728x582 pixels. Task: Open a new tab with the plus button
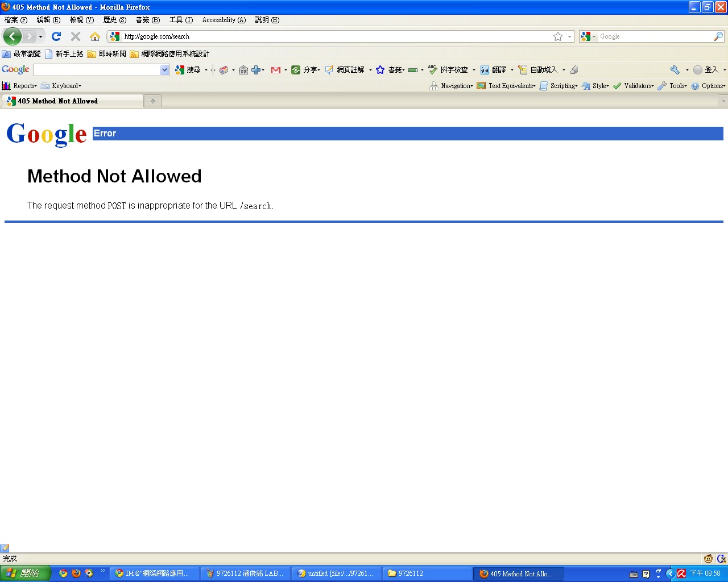click(153, 101)
